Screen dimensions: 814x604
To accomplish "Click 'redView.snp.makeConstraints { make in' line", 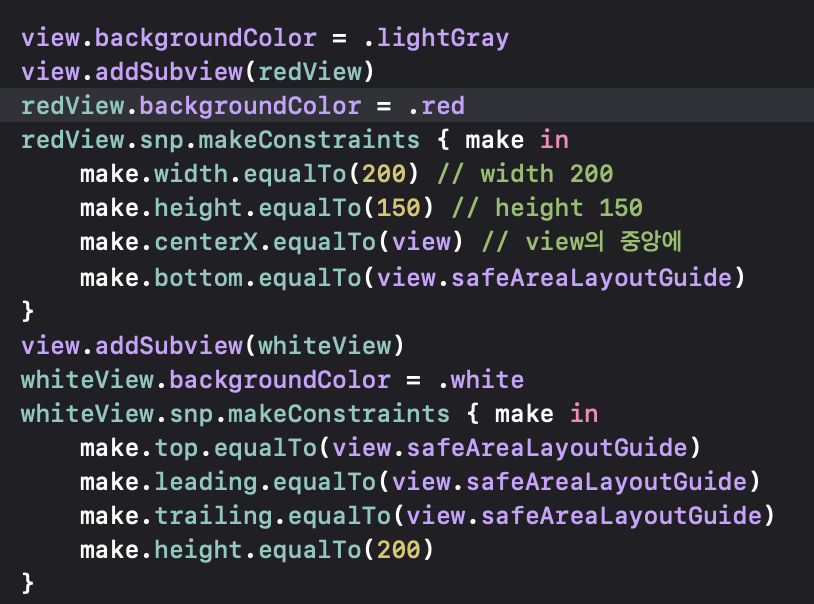I will pyautogui.click(x=294, y=141).
